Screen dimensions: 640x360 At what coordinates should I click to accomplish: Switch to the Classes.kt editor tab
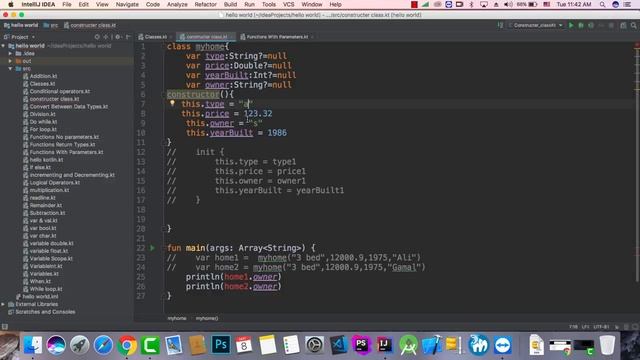[156, 37]
